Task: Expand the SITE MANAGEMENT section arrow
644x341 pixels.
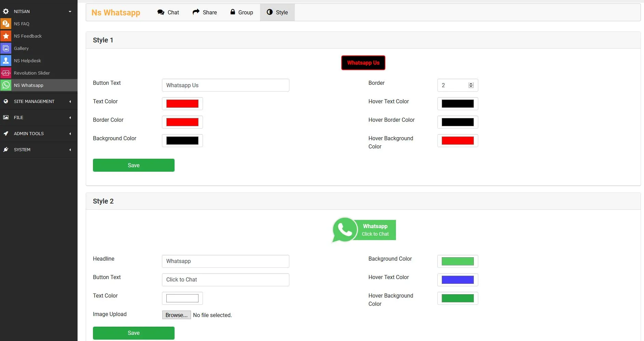Action: click(70, 101)
